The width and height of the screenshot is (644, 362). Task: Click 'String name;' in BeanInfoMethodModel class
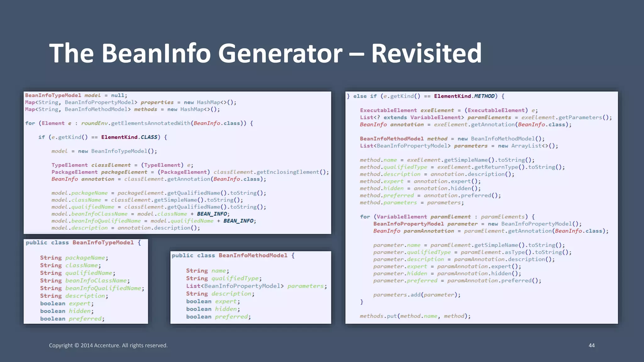click(208, 271)
